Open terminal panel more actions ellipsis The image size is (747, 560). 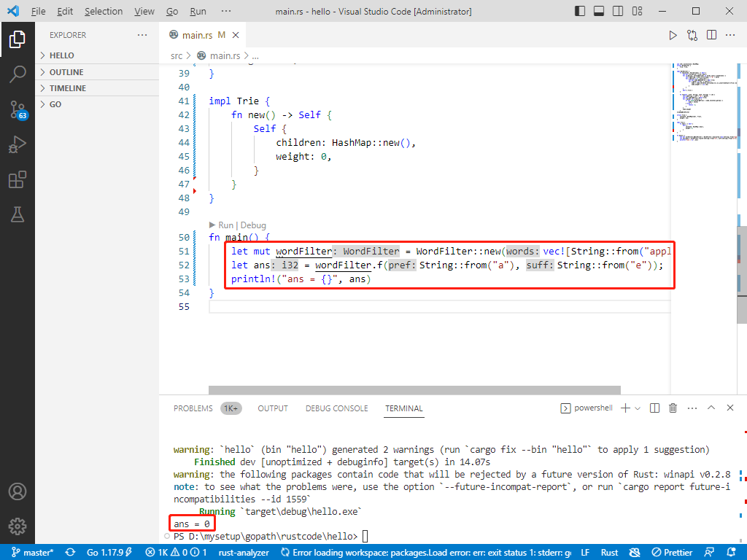point(692,408)
